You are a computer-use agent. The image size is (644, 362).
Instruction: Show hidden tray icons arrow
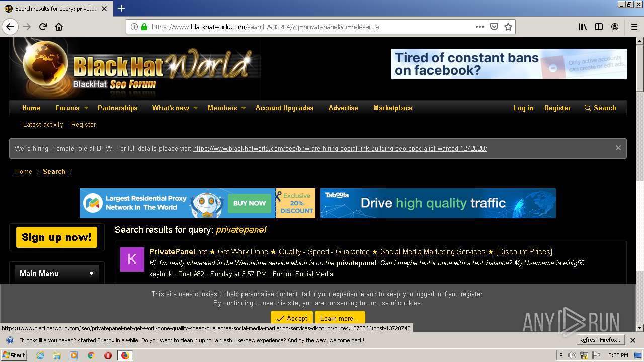click(561, 355)
